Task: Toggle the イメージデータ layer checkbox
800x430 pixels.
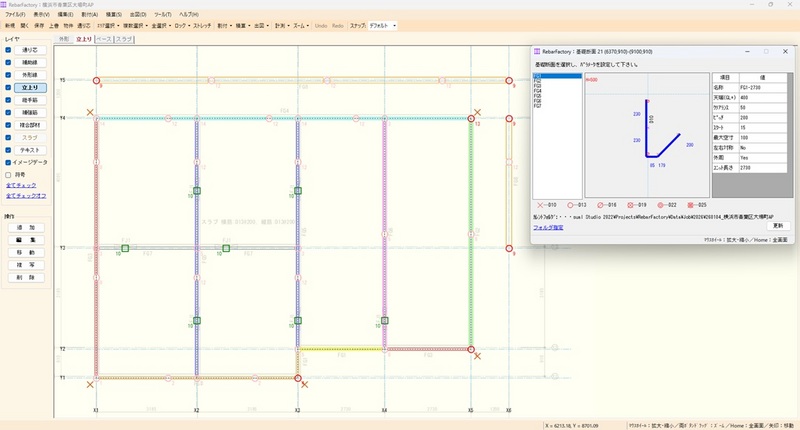Action: pos(8,161)
